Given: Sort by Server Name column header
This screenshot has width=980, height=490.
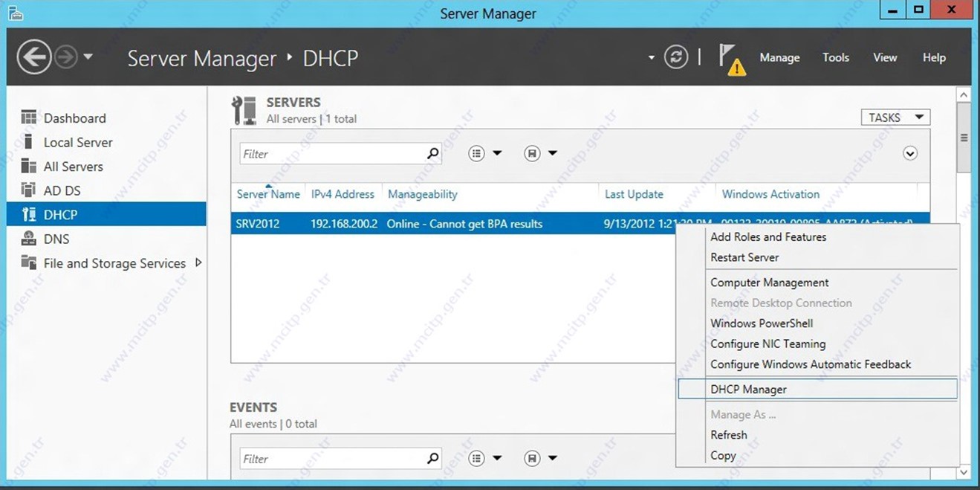Looking at the screenshot, I should click(268, 194).
